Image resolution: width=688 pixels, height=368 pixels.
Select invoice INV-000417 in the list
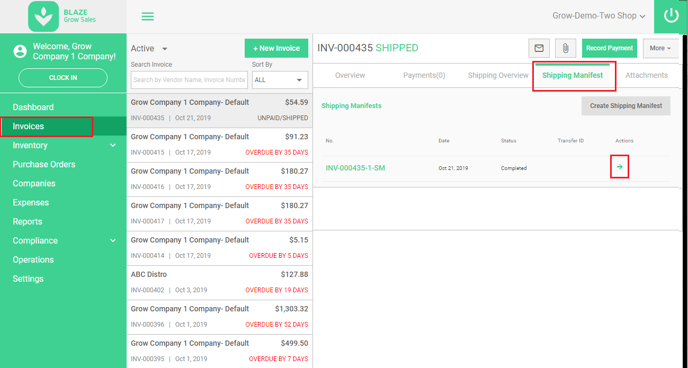(219, 214)
